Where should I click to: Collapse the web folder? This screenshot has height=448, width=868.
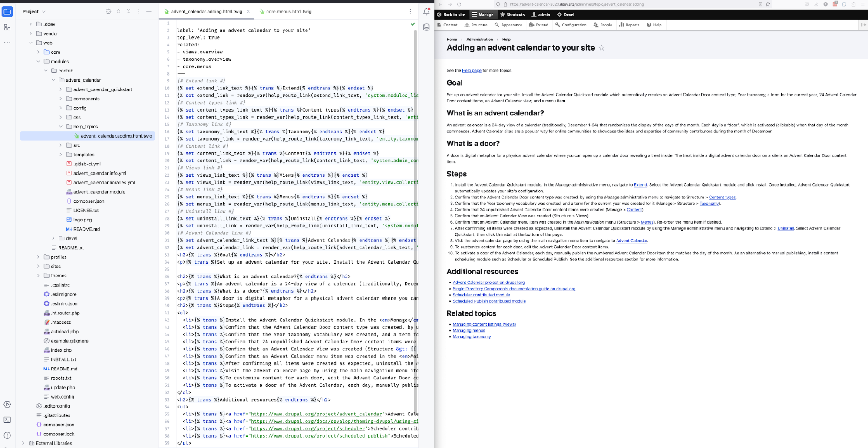30,43
